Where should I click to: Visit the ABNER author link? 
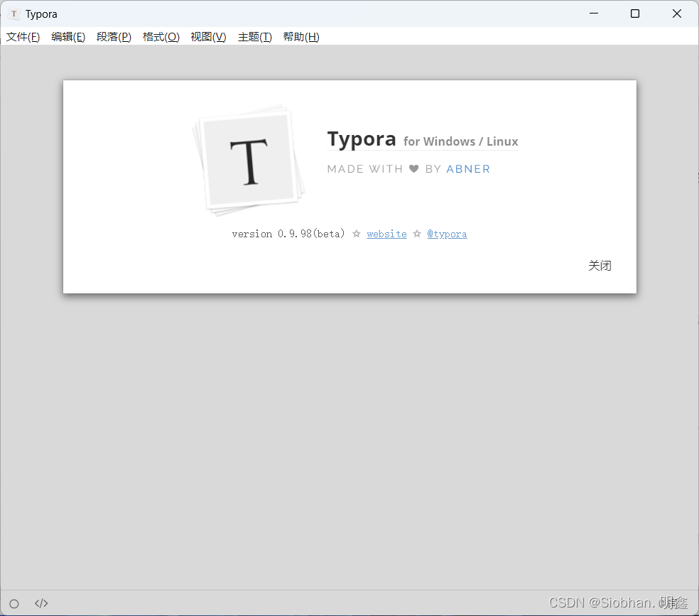pyautogui.click(x=468, y=169)
